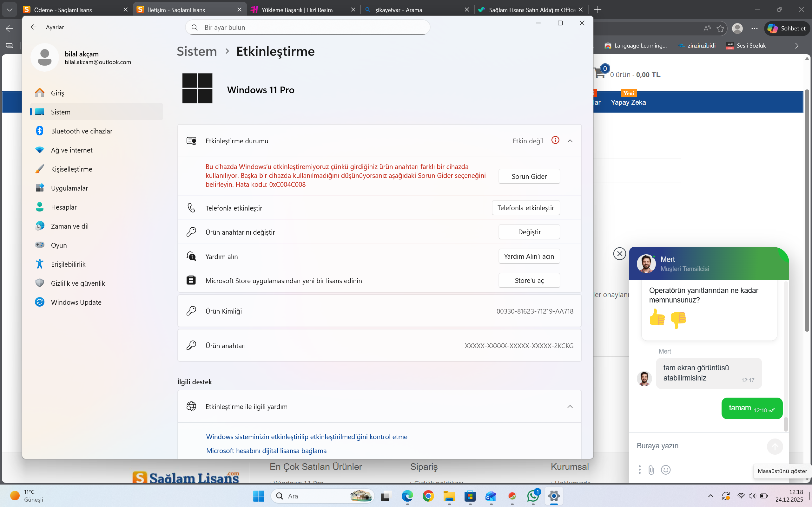Switch to Sağlam Lisans Satın Aldığım tab
Screen dimensions: 812x507
pyautogui.click(x=531, y=10)
